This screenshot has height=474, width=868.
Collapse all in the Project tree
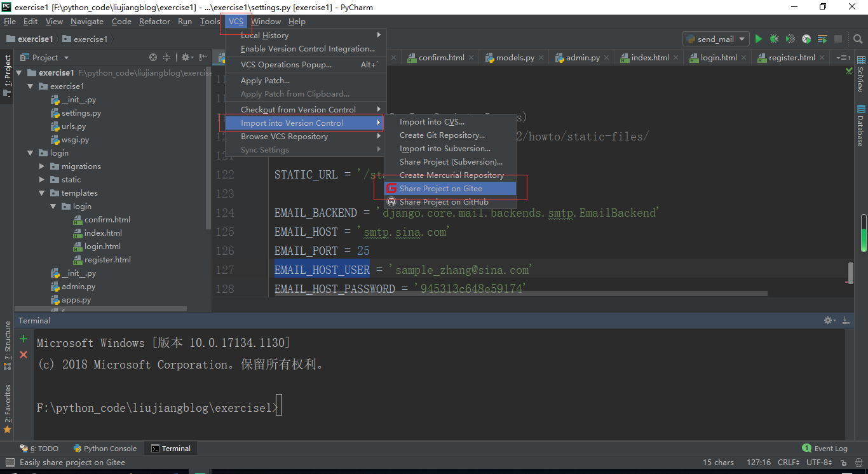click(x=167, y=57)
